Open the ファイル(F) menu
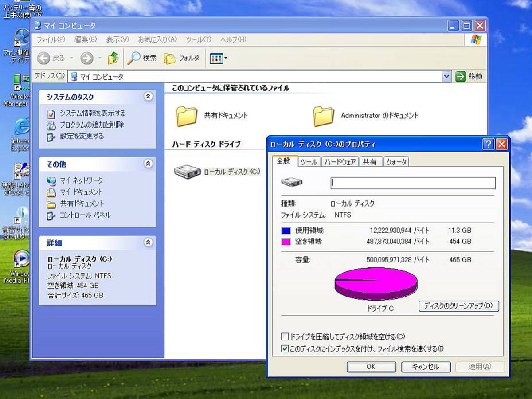The width and height of the screenshot is (532, 399). point(51,39)
